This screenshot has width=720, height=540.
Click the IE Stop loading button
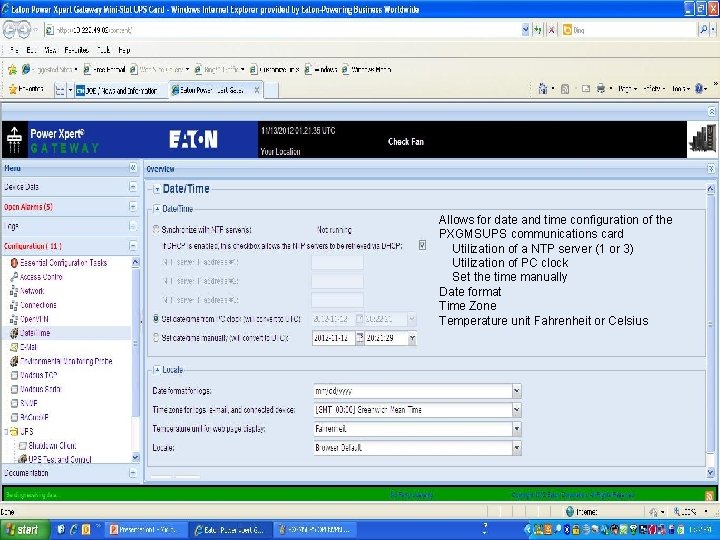point(551,30)
